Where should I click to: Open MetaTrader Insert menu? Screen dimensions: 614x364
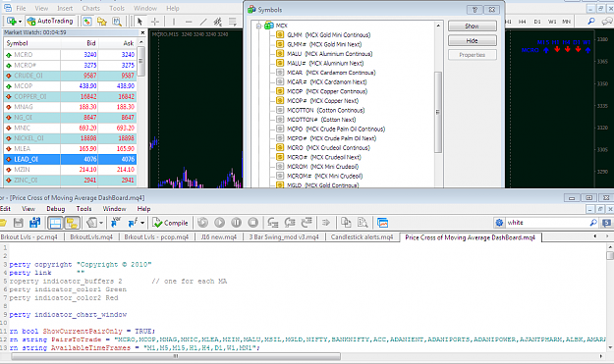click(x=65, y=8)
